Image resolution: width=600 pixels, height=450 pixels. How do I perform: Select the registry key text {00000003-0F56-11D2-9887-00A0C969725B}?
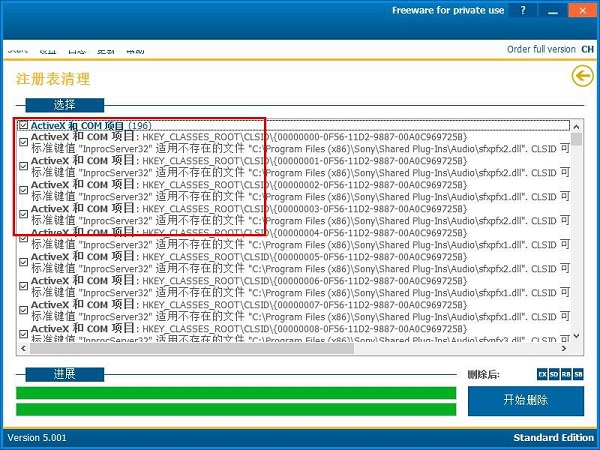[371, 209]
